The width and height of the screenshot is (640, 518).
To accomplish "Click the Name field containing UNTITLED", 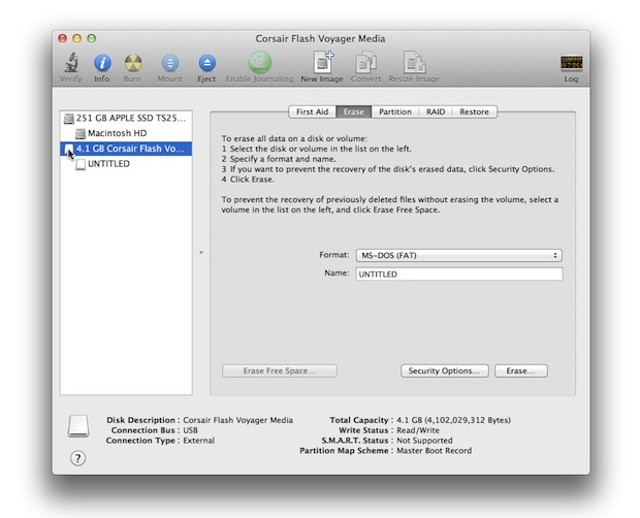I will point(459,274).
